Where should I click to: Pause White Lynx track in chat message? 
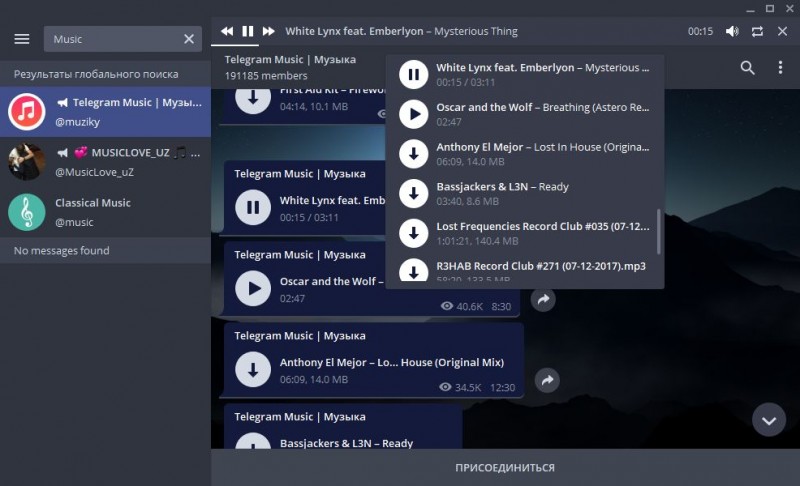coord(253,208)
